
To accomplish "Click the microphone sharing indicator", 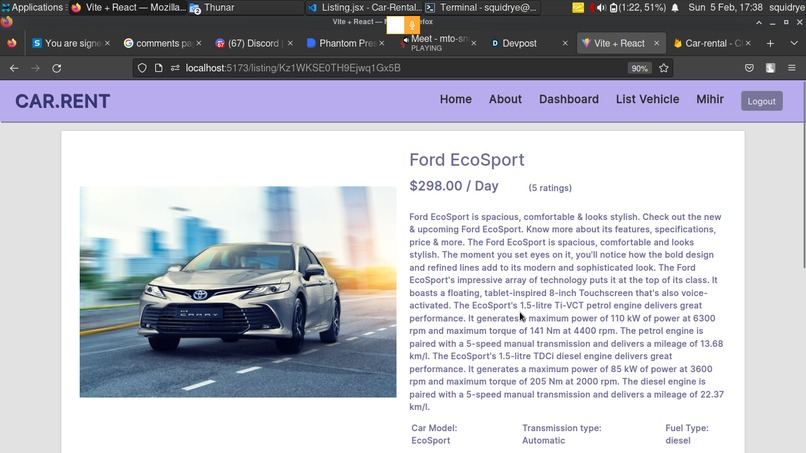I will pyautogui.click(x=412, y=25).
